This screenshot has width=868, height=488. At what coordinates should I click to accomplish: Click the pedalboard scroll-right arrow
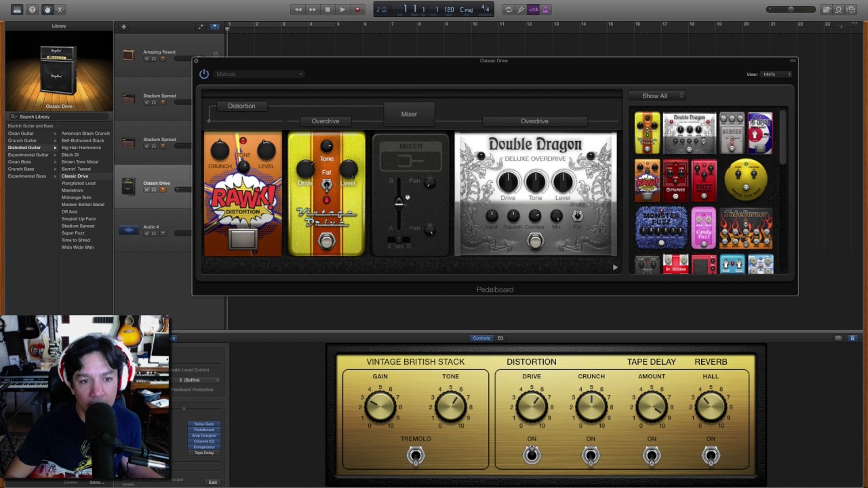pyautogui.click(x=615, y=267)
